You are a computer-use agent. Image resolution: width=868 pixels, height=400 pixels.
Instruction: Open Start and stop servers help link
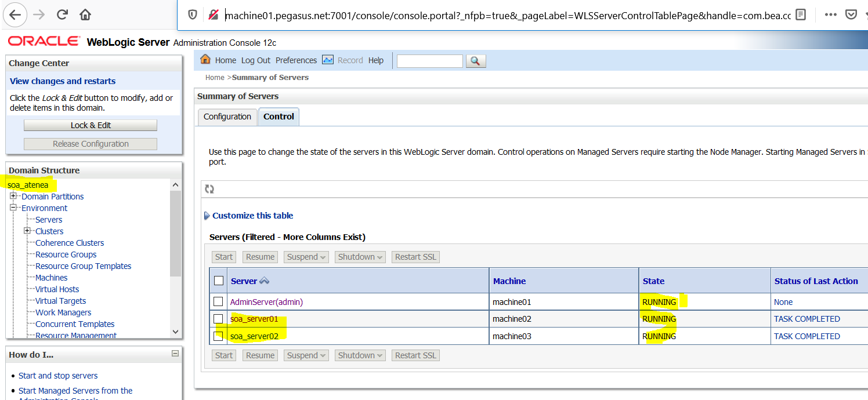(x=58, y=376)
